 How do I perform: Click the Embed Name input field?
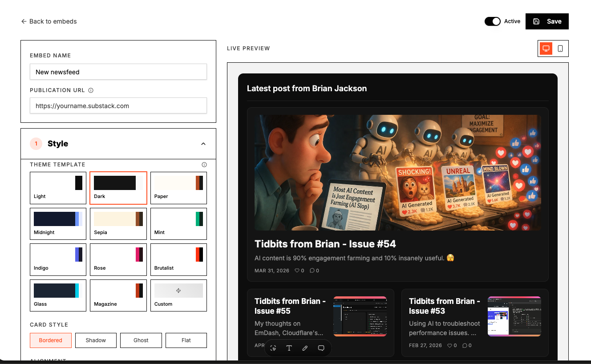[118, 72]
